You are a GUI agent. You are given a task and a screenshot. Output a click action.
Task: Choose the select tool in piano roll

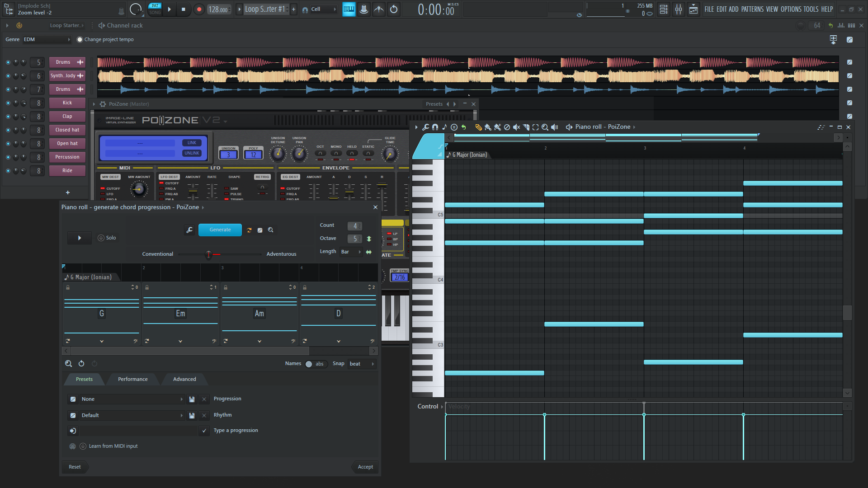[x=535, y=127]
